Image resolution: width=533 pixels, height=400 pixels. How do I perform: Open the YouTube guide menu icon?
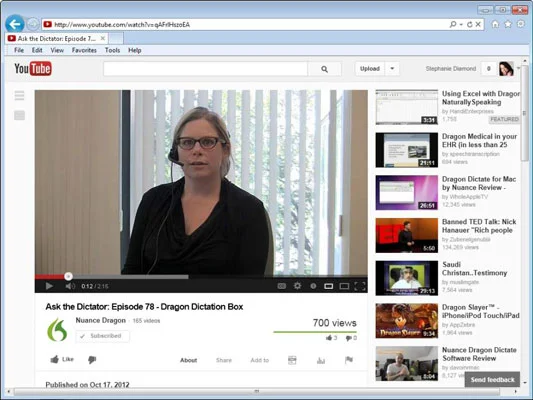(x=19, y=95)
